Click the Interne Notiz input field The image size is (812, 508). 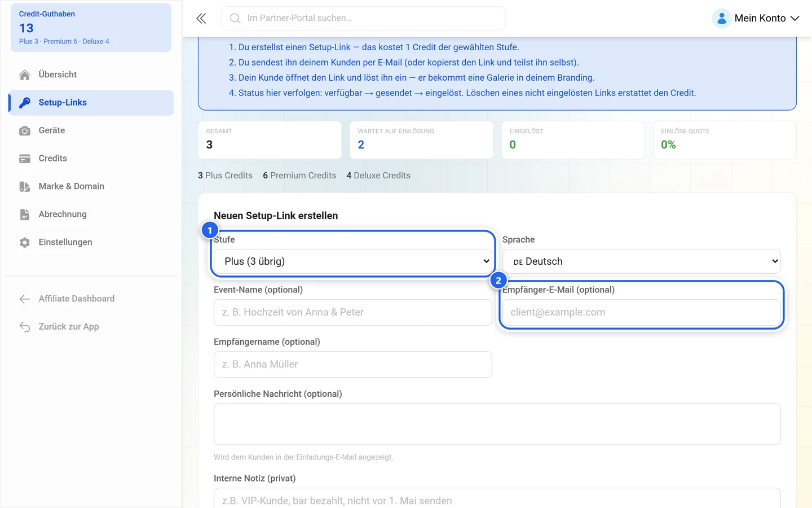pyautogui.click(x=497, y=498)
